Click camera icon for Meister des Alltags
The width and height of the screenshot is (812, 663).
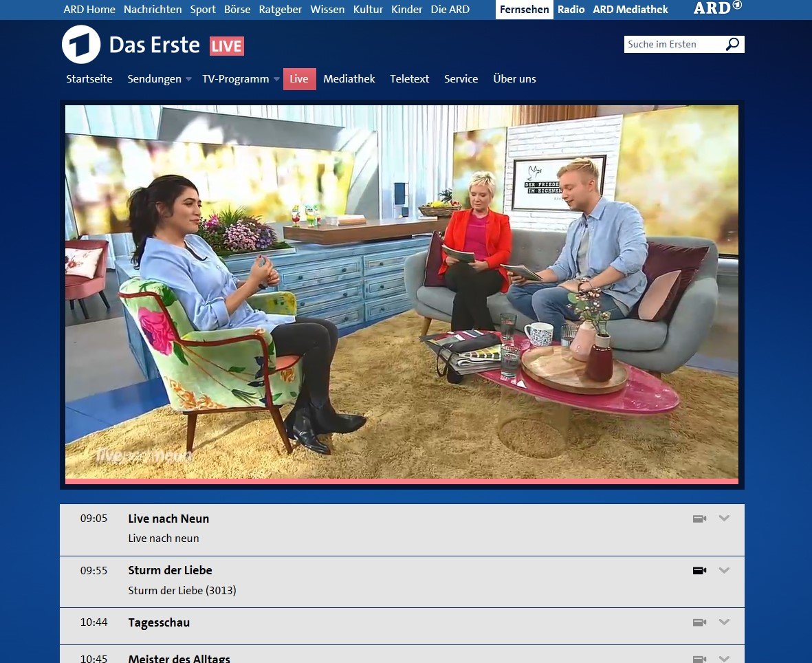[699, 659]
